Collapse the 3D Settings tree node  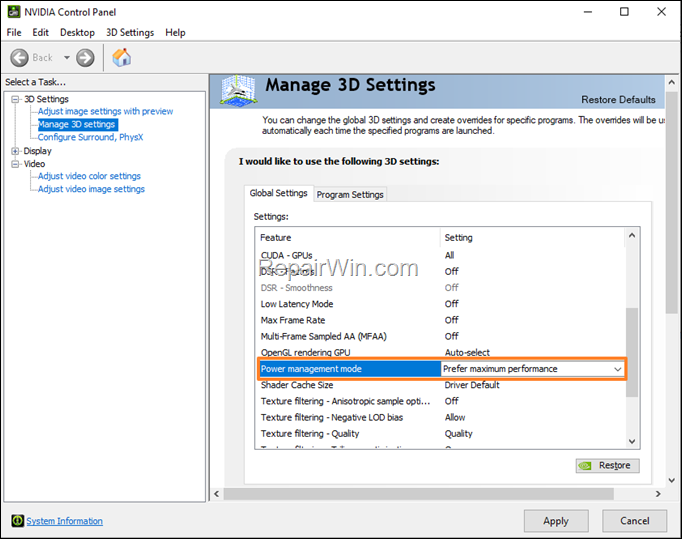[x=15, y=99]
